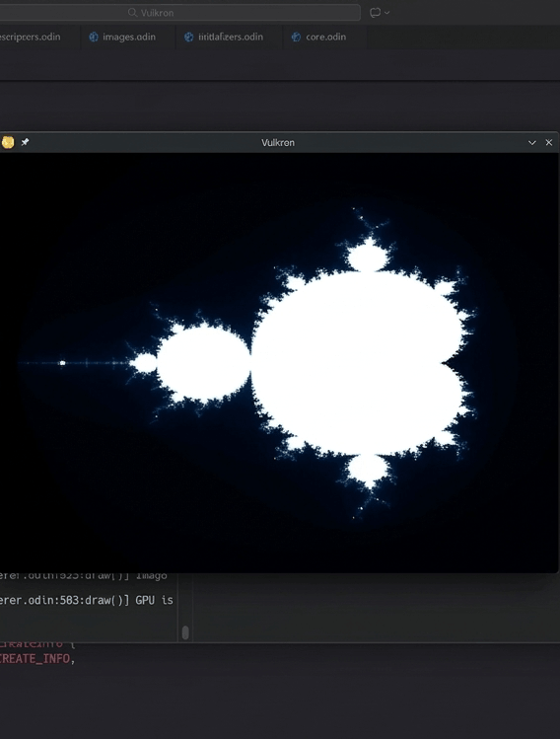Click the file icon on images.odin tab
The height and width of the screenshot is (739, 560).
pos(94,37)
